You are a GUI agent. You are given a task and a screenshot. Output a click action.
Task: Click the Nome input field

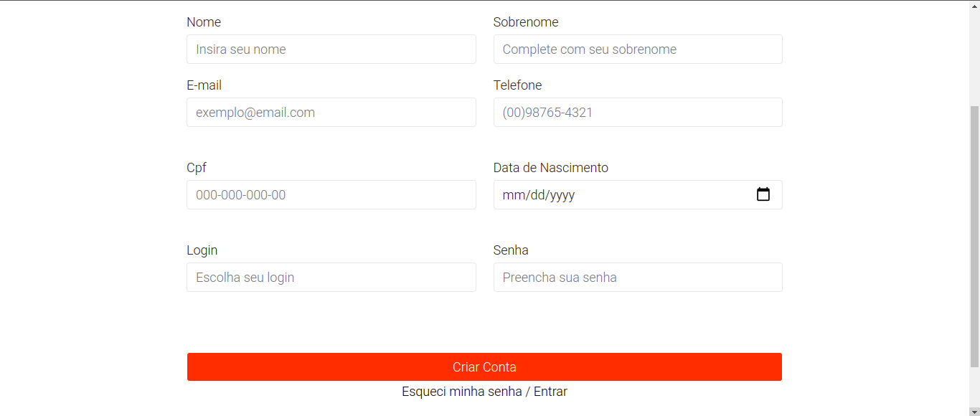pyautogui.click(x=331, y=49)
